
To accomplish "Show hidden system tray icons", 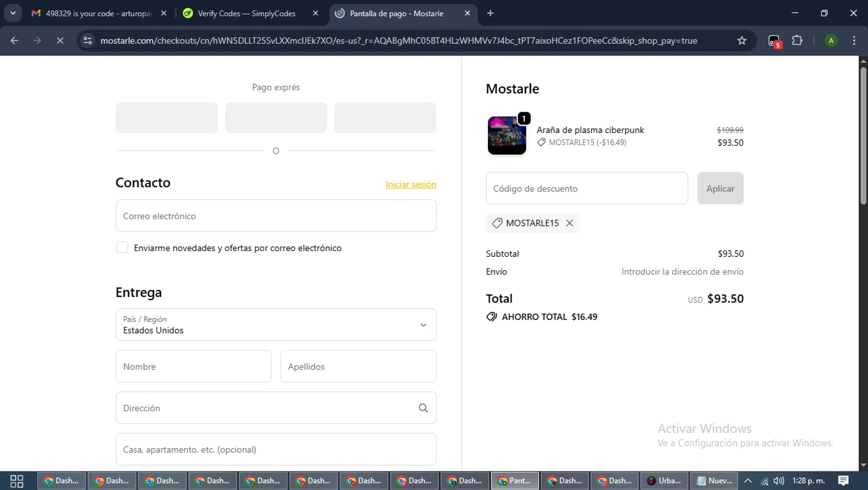I will click(748, 481).
